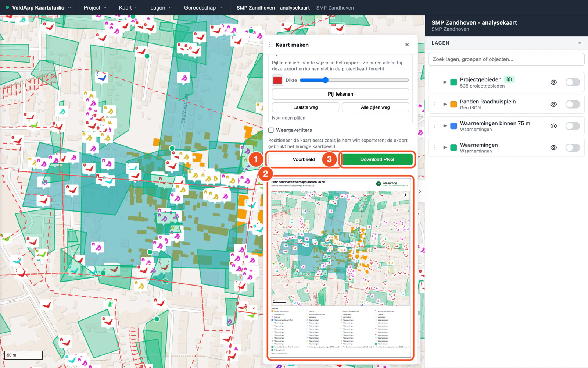
Task: Expand the Waarnemingen binnen 75 m layer
Action: [445, 126]
